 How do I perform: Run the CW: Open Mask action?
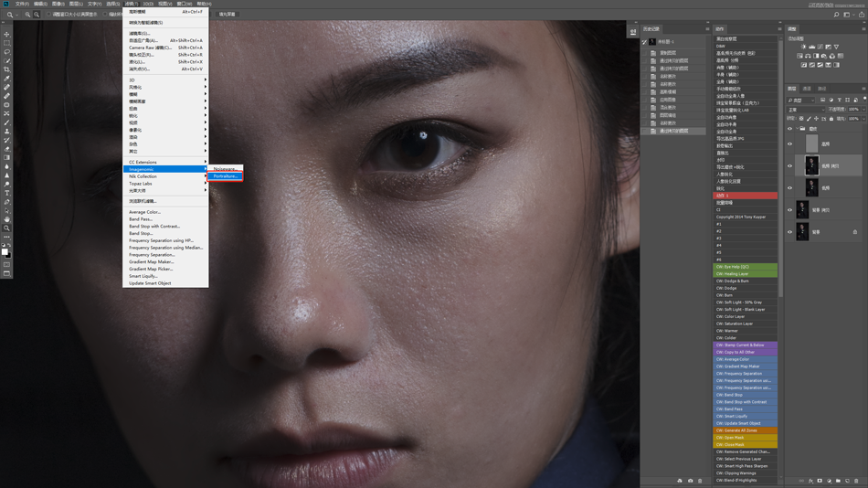click(745, 438)
